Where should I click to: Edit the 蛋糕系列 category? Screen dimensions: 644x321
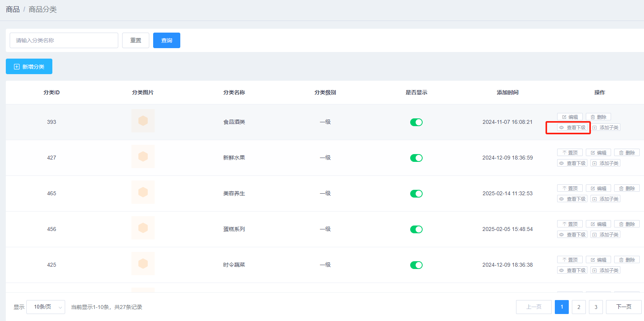click(x=598, y=224)
